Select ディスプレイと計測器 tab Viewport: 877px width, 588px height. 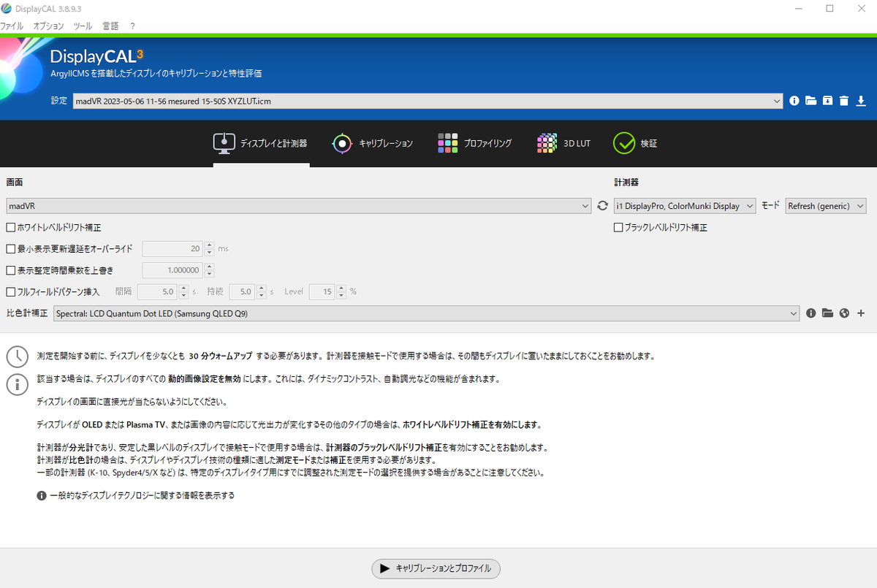click(261, 143)
